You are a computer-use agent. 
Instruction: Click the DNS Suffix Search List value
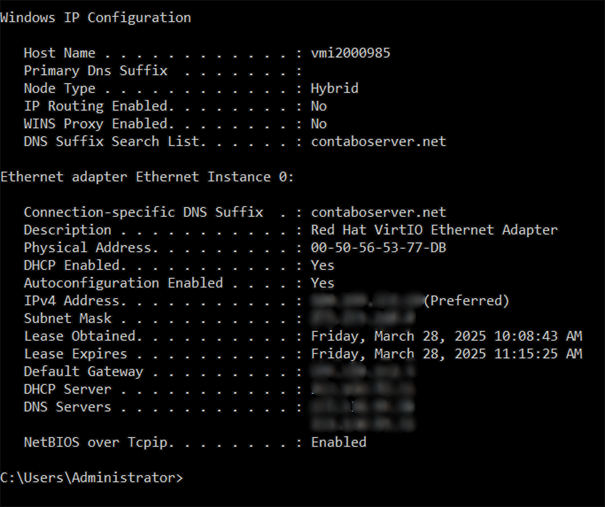pyautogui.click(x=378, y=141)
